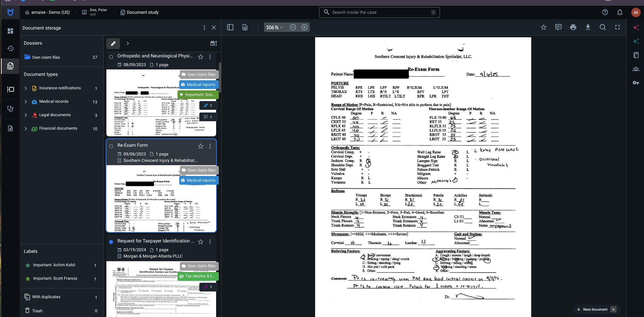Screen dimensions: 644x317
Task: Open Orthopedic document annotation count badge
Action: tap(208, 105)
